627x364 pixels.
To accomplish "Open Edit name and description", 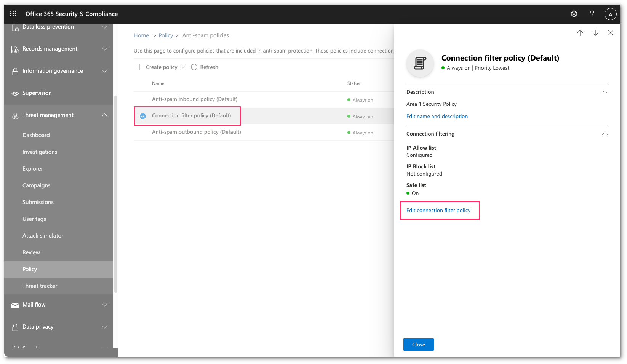I will [x=437, y=116].
